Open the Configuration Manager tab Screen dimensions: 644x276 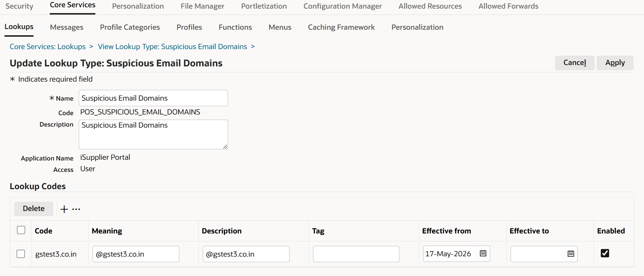click(343, 6)
